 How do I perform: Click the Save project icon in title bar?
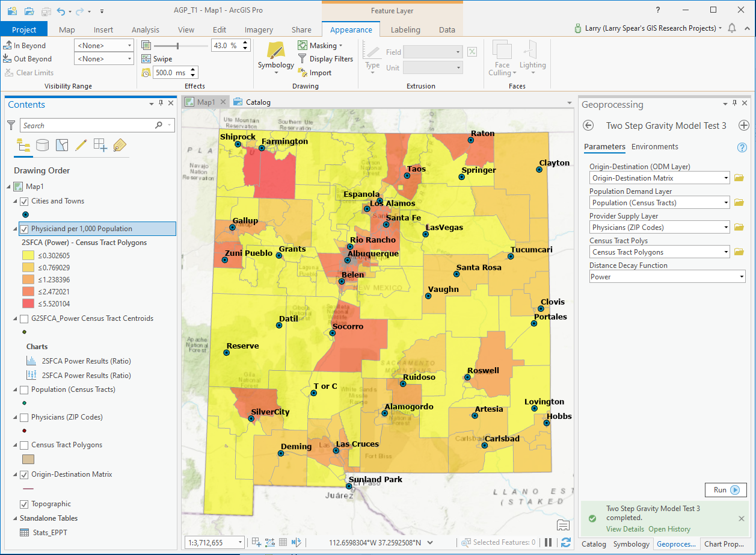click(x=46, y=11)
